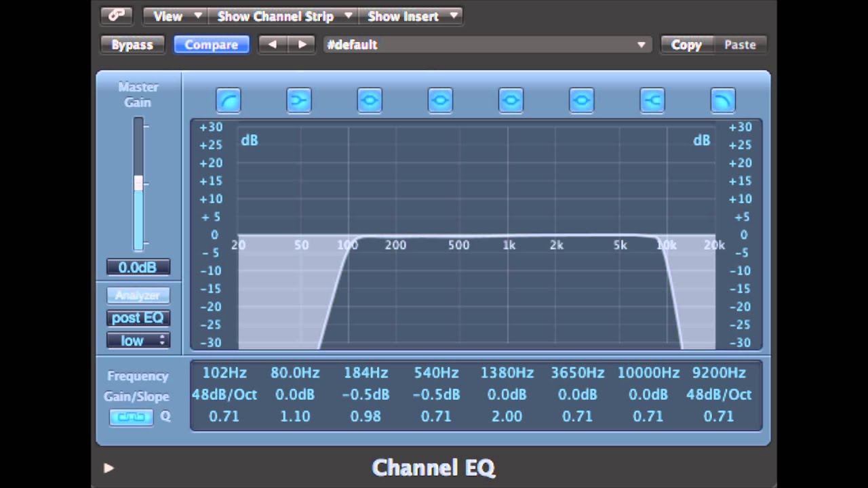The width and height of the screenshot is (868, 488).
Task: Click the 10000Hz frequency value
Action: coord(648,373)
